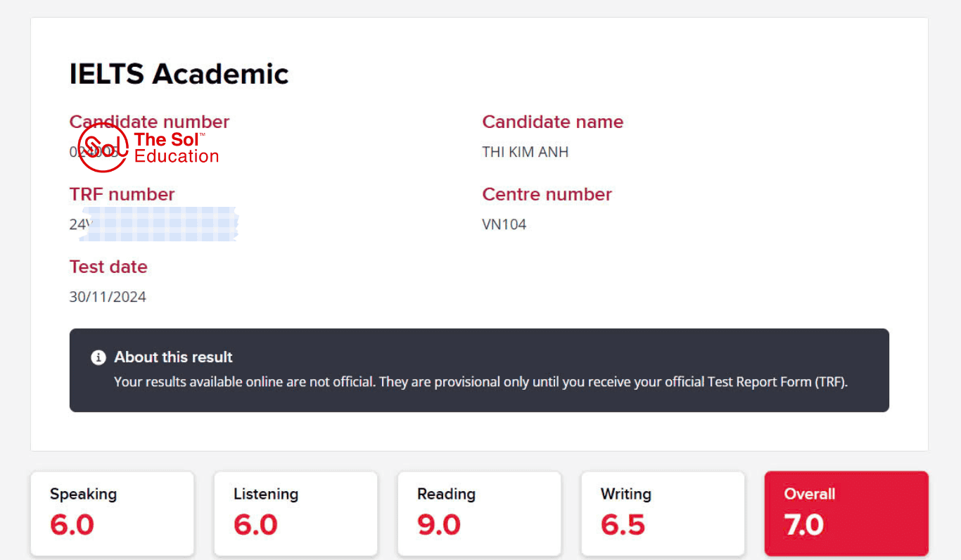This screenshot has height=560, width=961.
Task: Click the IELTS Academic heading
Action: coord(179,74)
